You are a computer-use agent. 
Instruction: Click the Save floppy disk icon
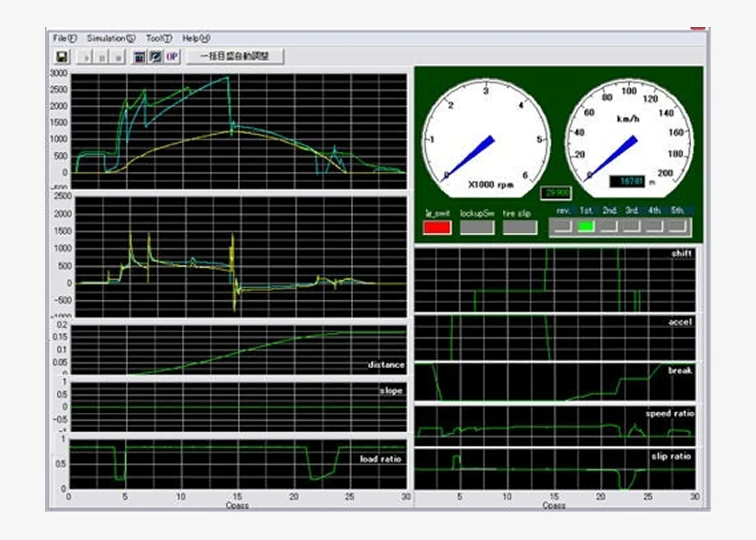(62, 57)
